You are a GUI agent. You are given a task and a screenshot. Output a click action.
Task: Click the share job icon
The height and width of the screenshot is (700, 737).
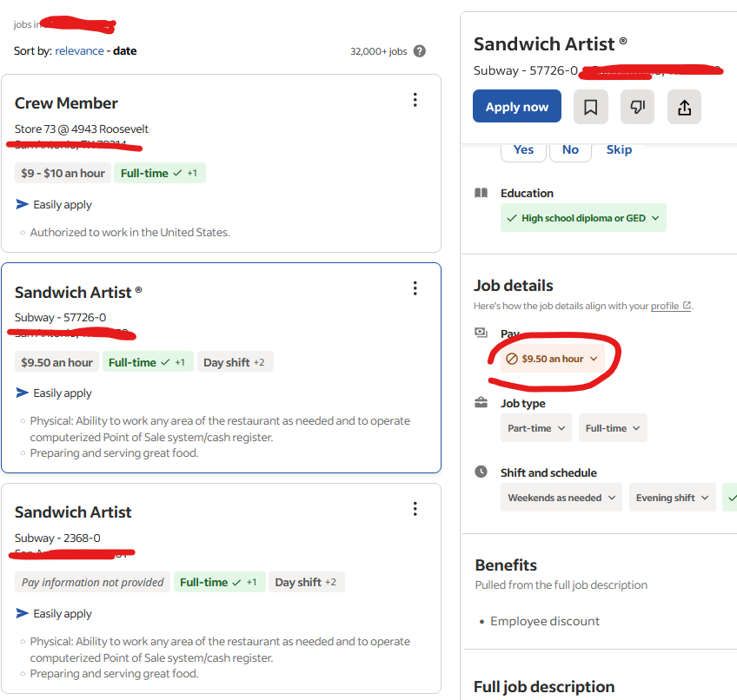684,107
